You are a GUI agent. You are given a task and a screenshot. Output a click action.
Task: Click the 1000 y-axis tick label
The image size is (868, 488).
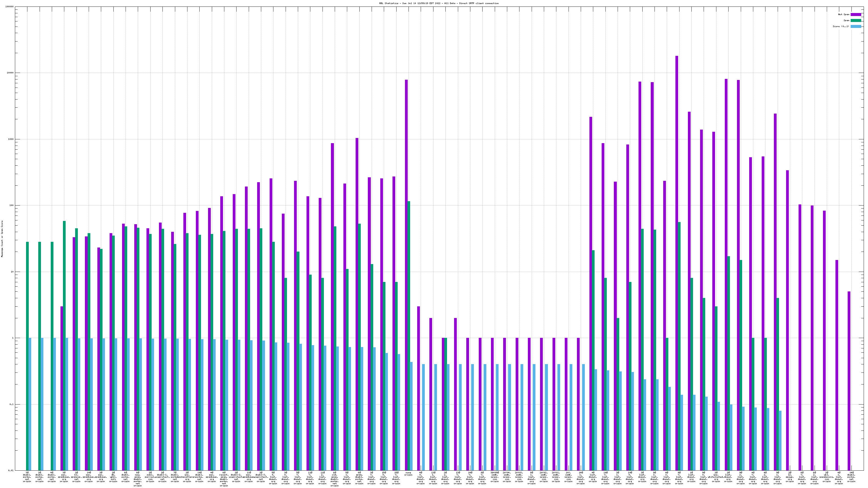(x=11, y=139)
